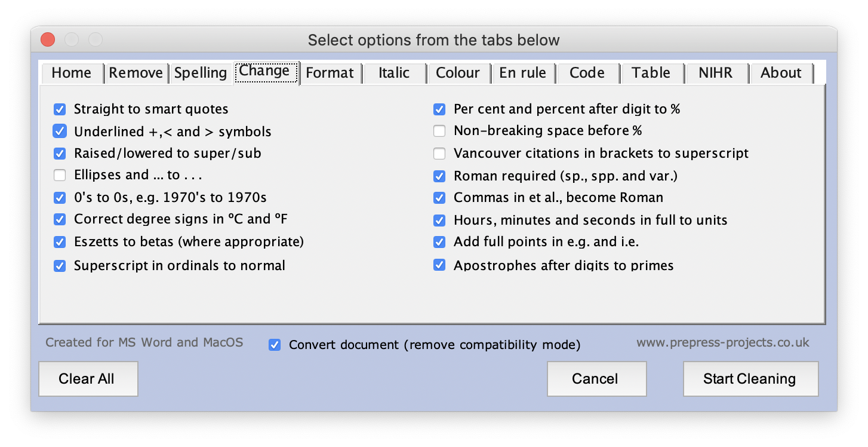Check Vancouver citations to superscript option
The height and width of the screenshot is (447, 868).
click(439, 154)
